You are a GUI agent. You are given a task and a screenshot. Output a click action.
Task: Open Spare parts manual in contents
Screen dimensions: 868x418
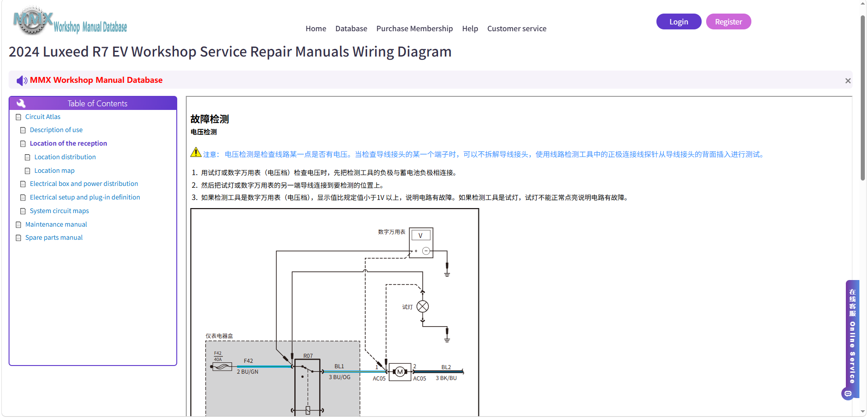click(x=54, y=237)
